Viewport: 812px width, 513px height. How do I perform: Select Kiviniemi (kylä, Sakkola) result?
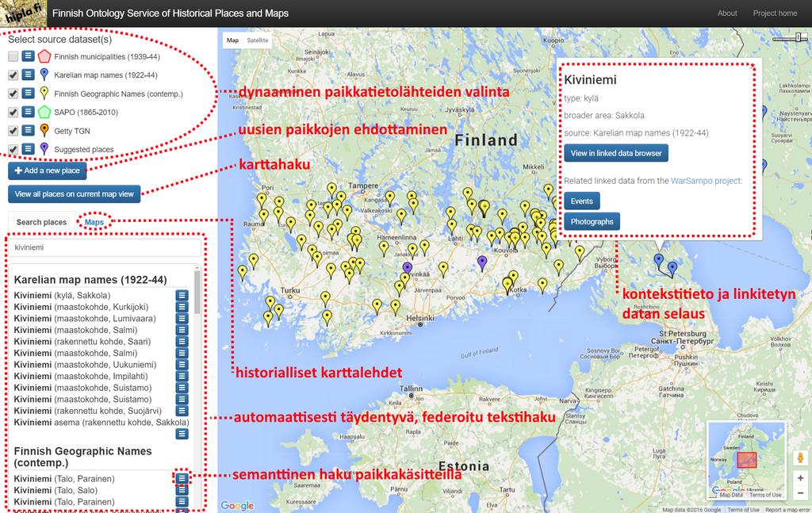click(62, 296)
